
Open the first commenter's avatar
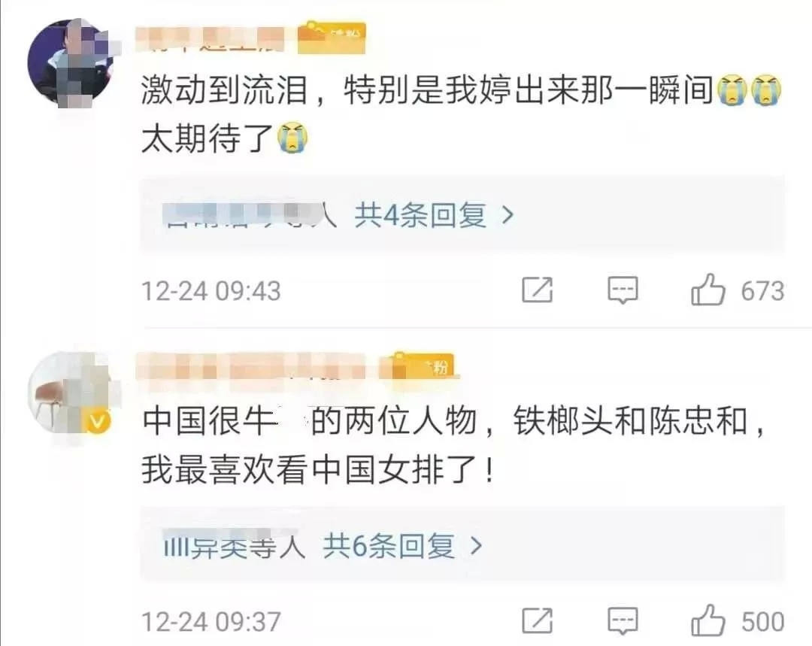71,62
